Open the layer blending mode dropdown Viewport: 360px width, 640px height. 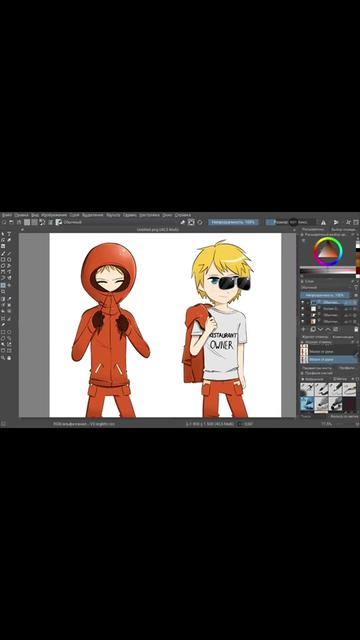point(326,287)
